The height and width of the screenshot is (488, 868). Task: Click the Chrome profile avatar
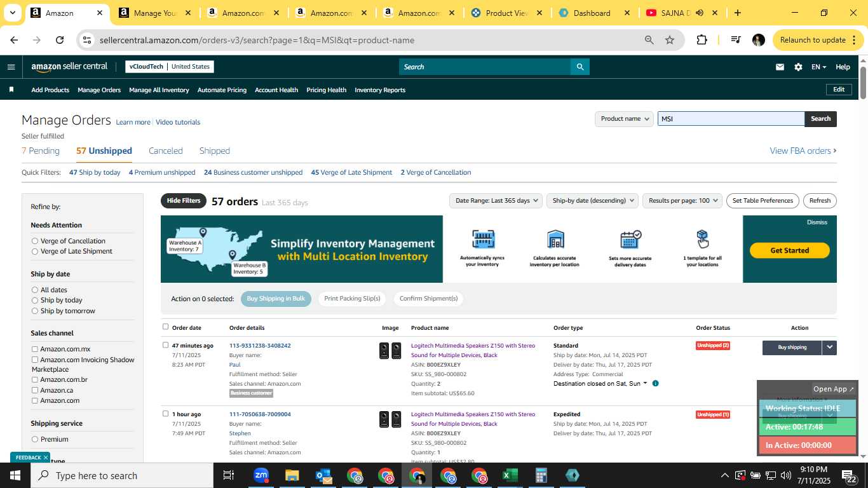(758, 40)
